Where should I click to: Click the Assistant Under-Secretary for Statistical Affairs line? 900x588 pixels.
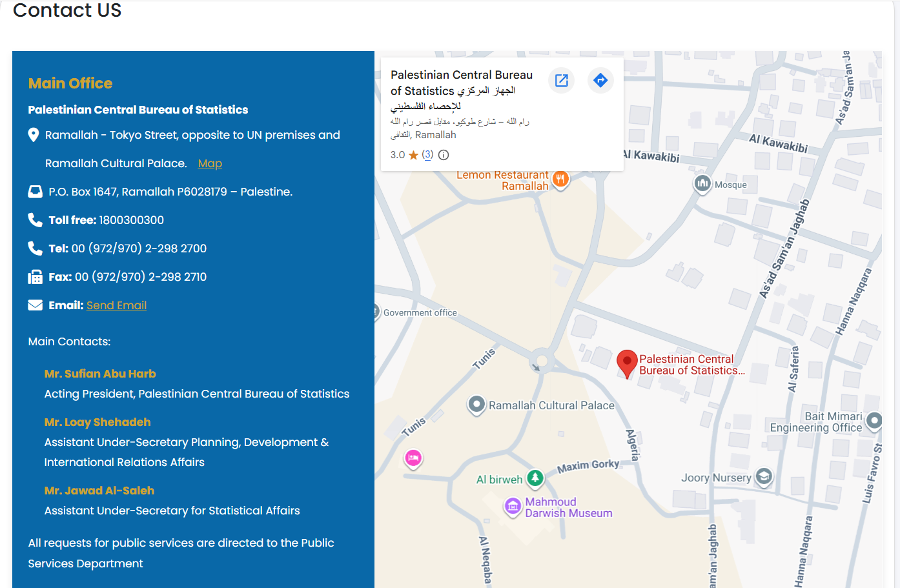[172, 511]
